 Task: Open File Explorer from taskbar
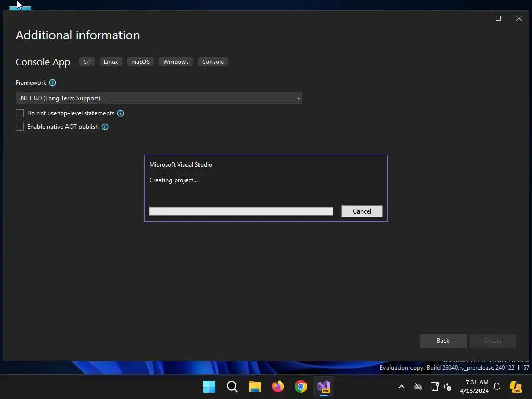click(255, 387)
